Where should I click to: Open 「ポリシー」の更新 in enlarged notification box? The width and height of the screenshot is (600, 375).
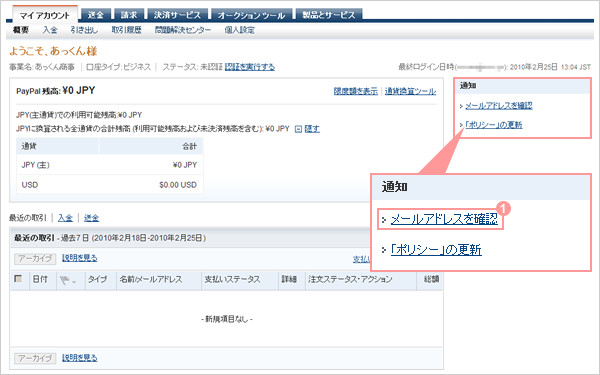tap(436, 250)
